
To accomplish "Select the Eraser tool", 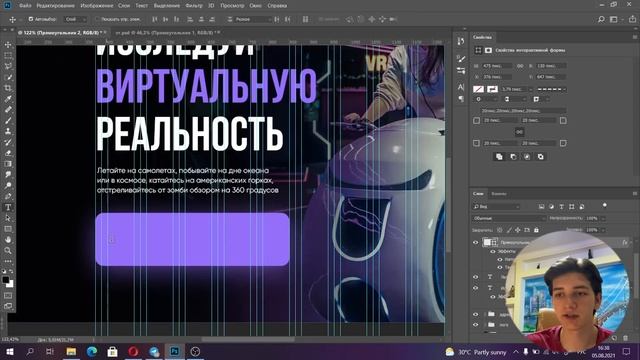I will [8, 153].
